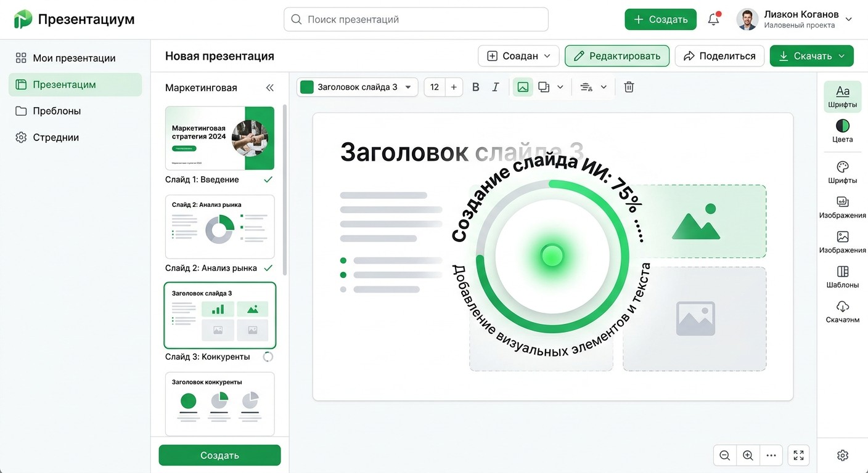This screenshot has width=868, height=473.
Task: Focus the Поиск презентаций search field
Action: 416,19
